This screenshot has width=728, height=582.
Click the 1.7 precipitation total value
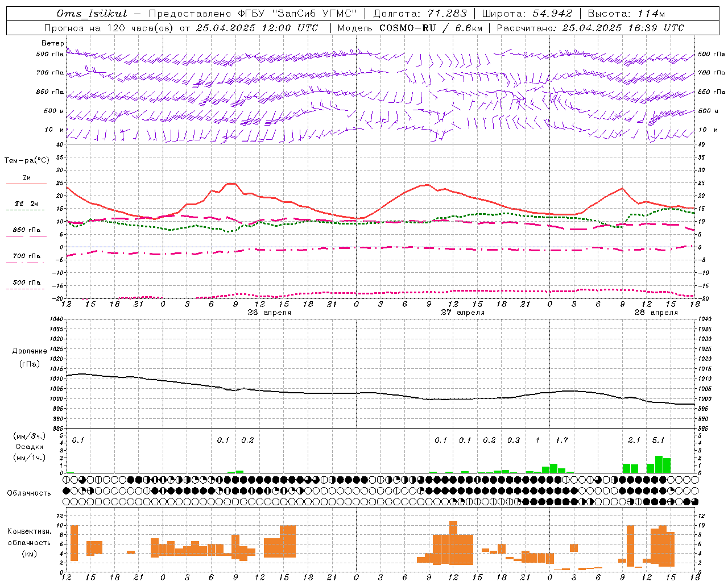pyautogui.click(x=562, y=440)
